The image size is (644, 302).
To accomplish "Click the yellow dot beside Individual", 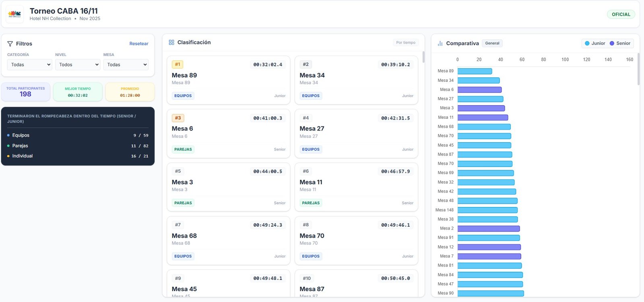I will pyautogui.click(x=8, y=156).
